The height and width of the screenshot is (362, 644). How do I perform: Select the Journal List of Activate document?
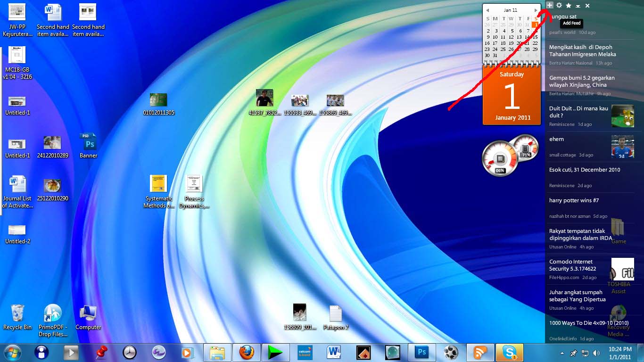[17, 192]
